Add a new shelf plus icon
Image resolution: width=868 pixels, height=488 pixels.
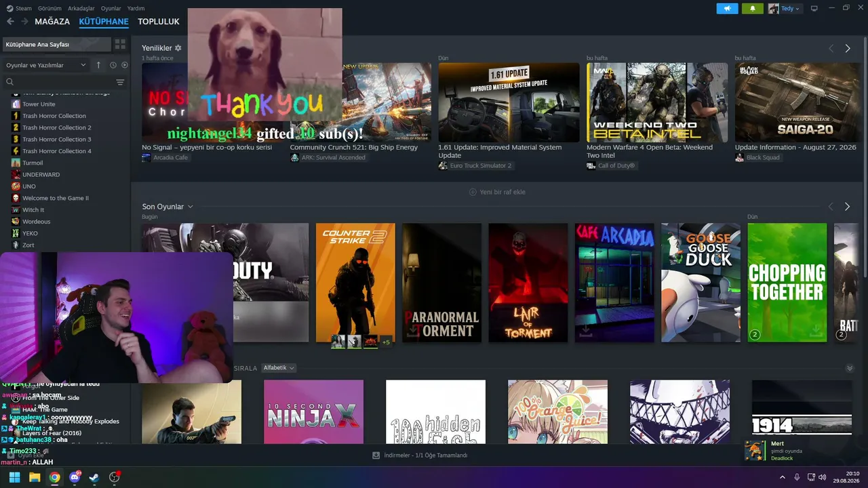[x=473, y=192]
